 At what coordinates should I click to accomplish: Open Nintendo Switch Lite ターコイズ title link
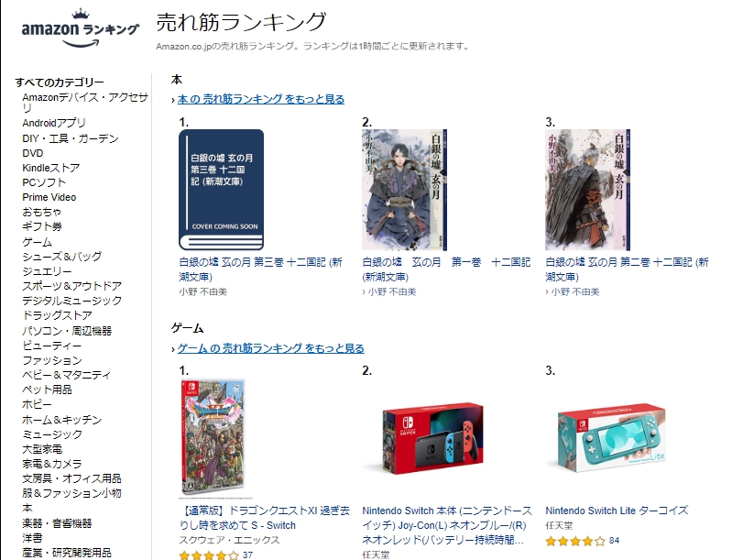(617, 511)
